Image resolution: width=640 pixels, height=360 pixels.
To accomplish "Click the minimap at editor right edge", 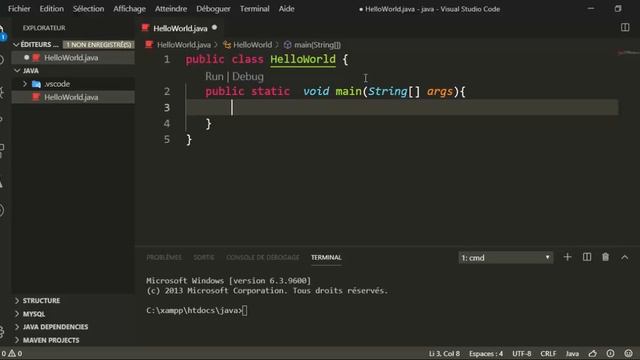I will click(x=628, y=52).
